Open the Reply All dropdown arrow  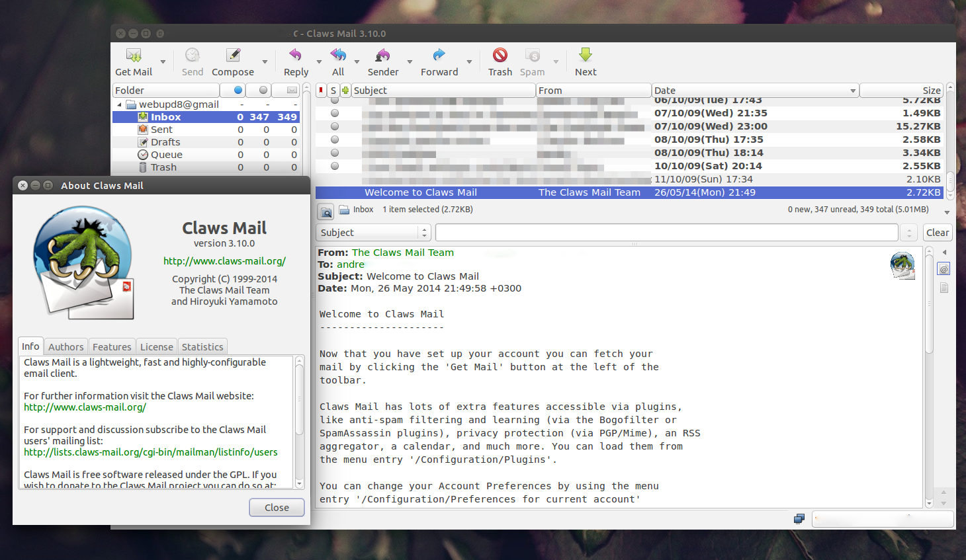click(357, 62)
